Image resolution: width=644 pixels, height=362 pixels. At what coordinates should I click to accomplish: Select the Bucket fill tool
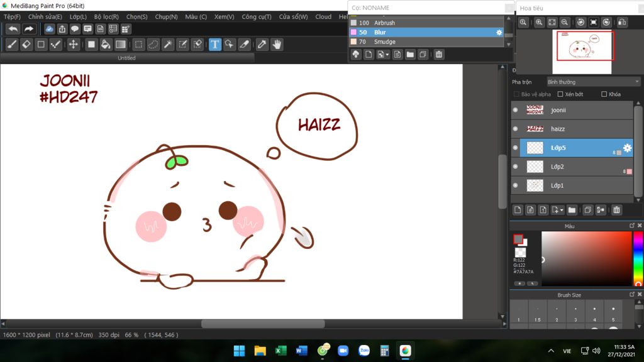click(x=106, y=45)
